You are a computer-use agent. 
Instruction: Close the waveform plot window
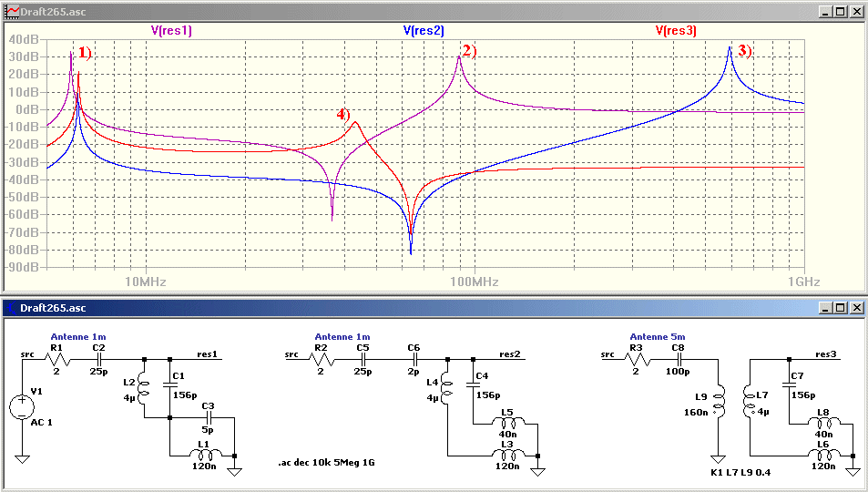coord(856,11)
